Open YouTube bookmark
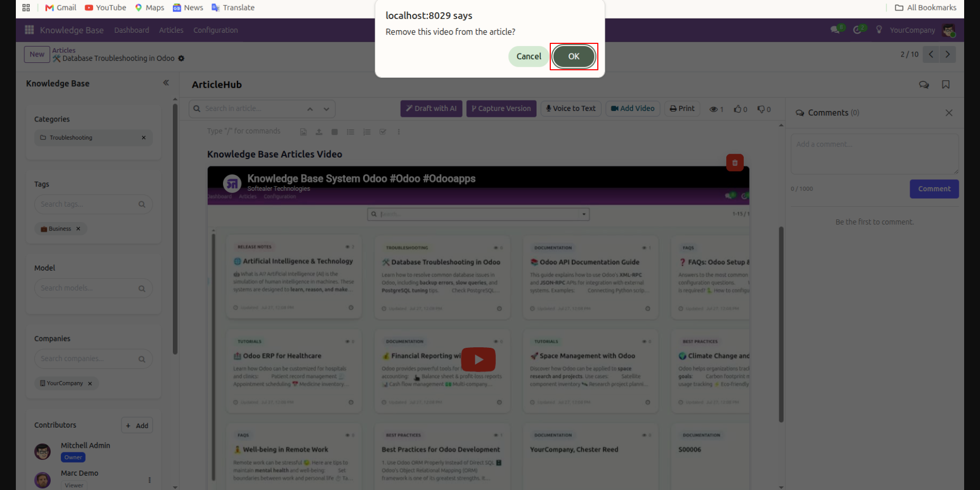This screenshot has height=490, width=980. click(x=106, y=7)
